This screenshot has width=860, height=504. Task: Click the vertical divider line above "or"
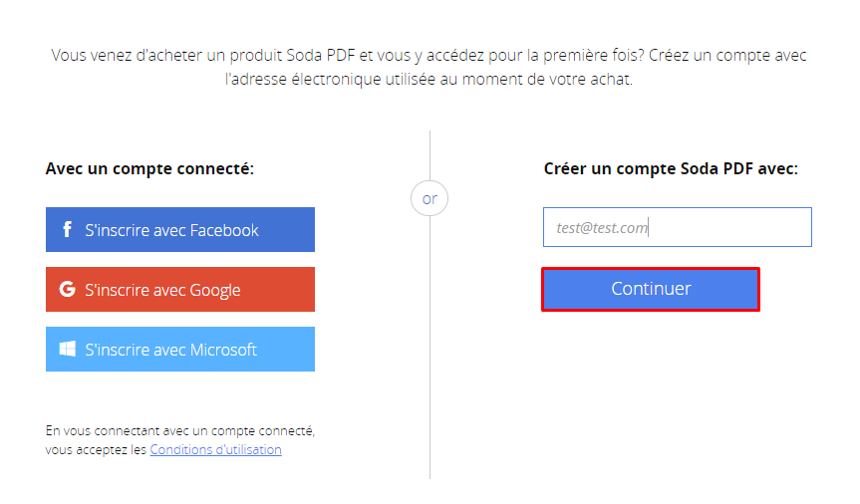click(430, 154)
